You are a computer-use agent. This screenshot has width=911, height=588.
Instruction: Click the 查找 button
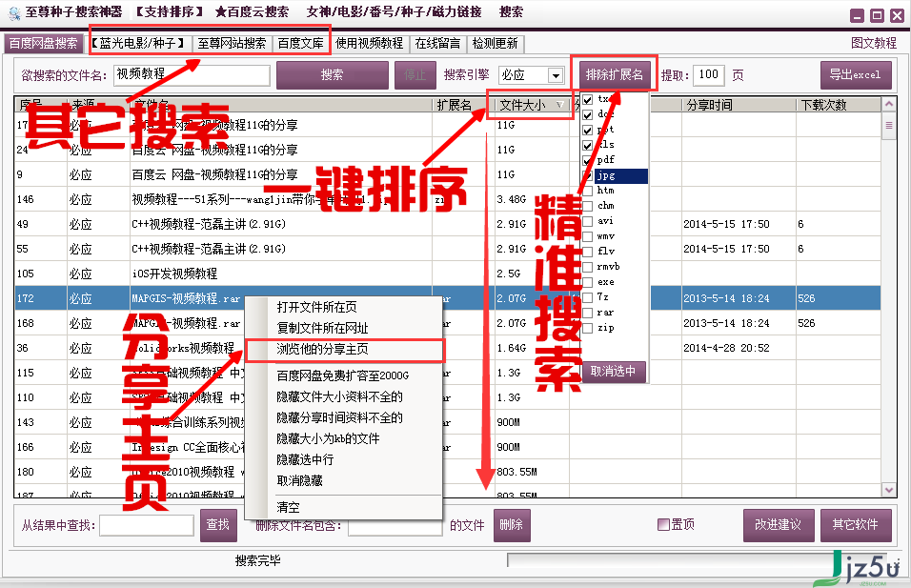click(218, 525)
